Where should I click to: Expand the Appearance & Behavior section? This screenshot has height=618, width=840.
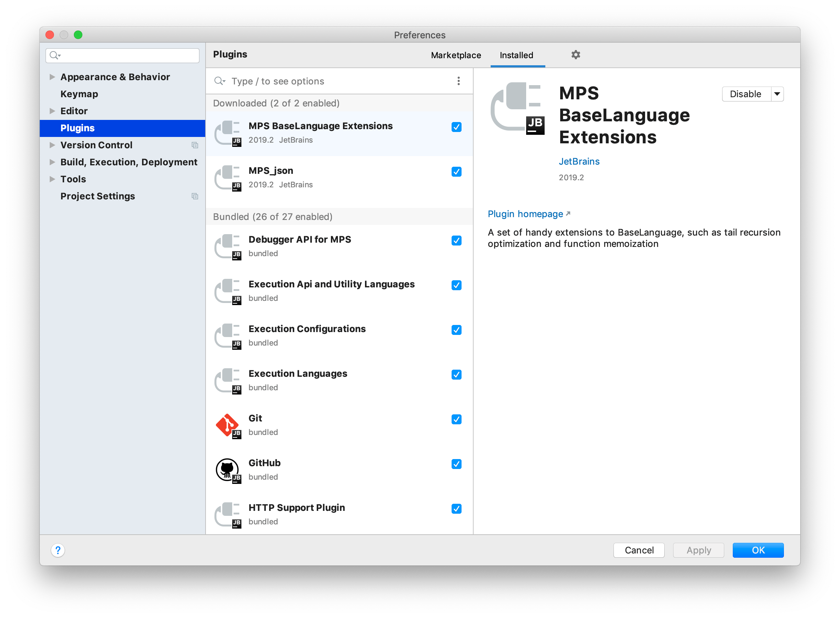pos(52,77)
